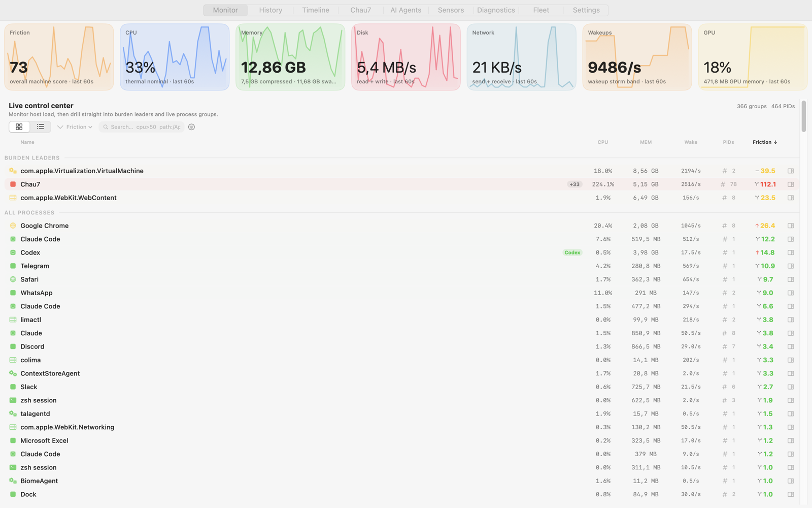
Task: Click the WhatsApp process icon
Action: click(13, 293)
